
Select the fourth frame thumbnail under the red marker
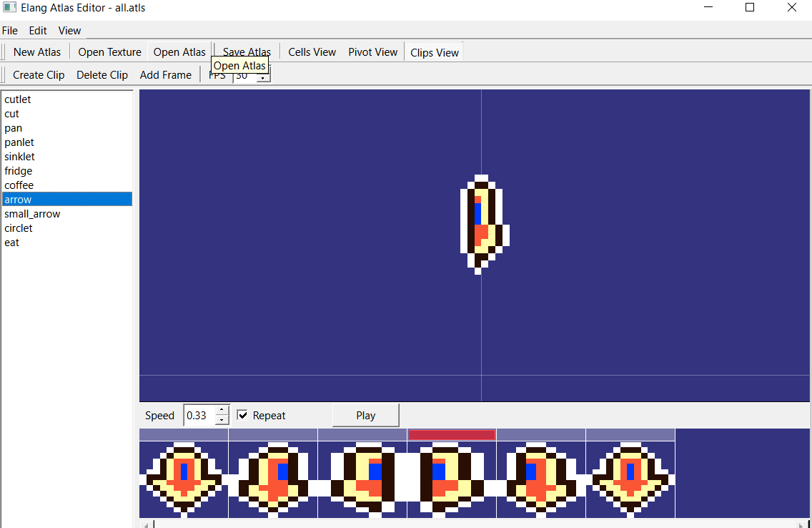click(452, 479)
